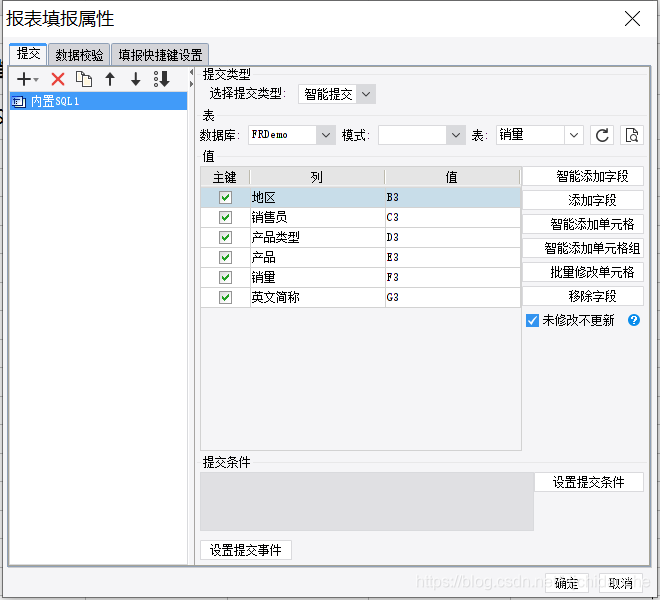
Task: Open help icon beside 未修改不更新
Action: (x=633, y=320)
